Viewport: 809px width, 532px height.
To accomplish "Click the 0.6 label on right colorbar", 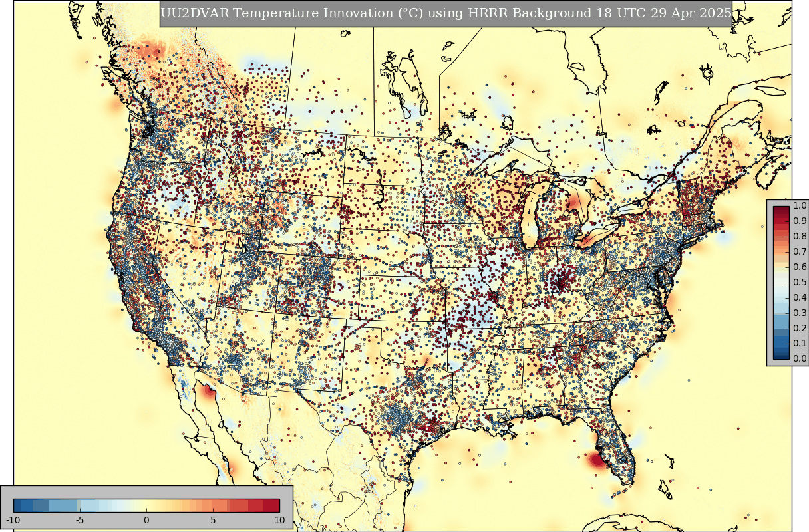I will pos(800,267).
